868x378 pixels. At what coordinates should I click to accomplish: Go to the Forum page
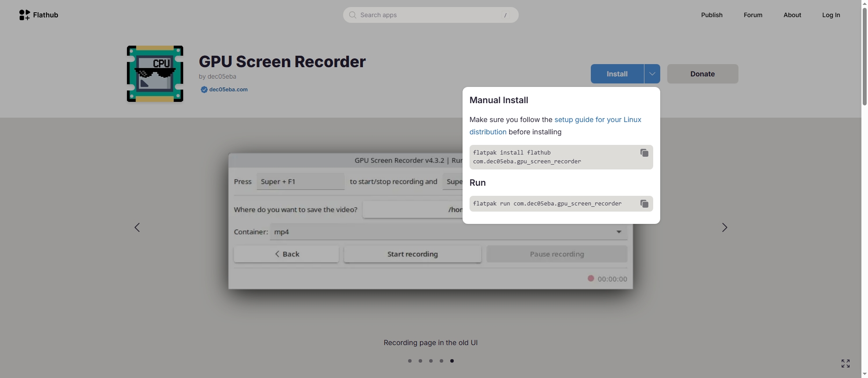point(753,15)
